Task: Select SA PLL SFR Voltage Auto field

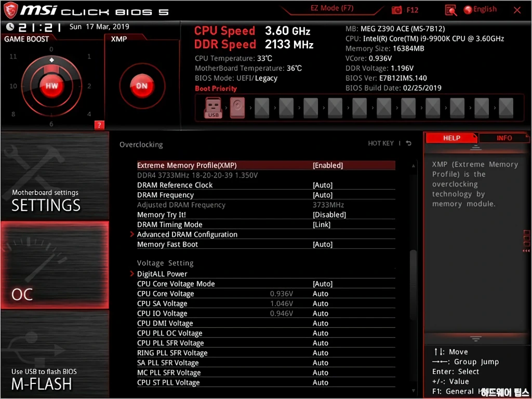Action: point(320,362)
